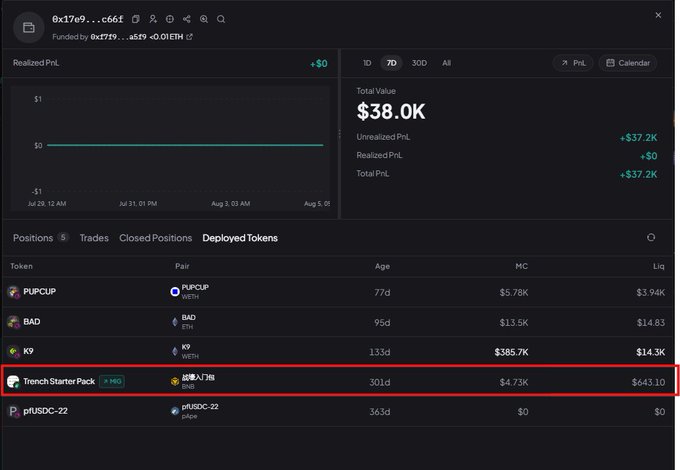Open the BAD token name
680x470 pixels.
click(32, 321)
